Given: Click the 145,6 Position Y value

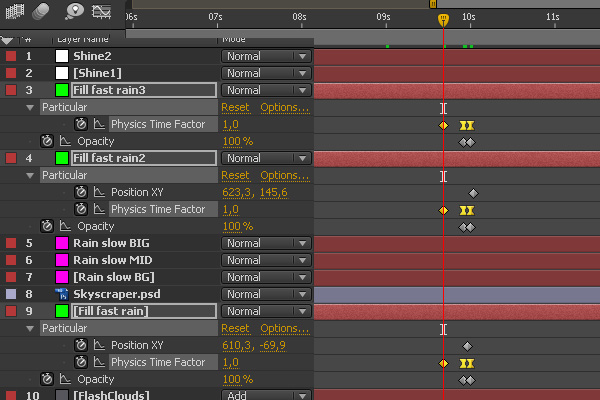Looking at the screenshot, I should pyautogui.click(x=274, y=193).
